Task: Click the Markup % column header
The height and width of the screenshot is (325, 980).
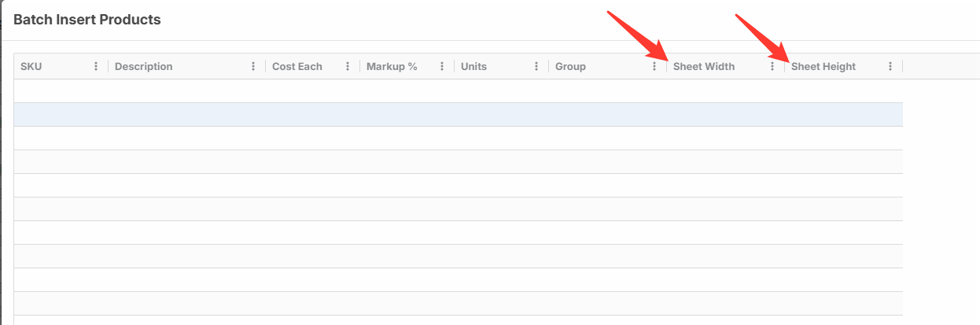Action: click(x=392, y=67)
